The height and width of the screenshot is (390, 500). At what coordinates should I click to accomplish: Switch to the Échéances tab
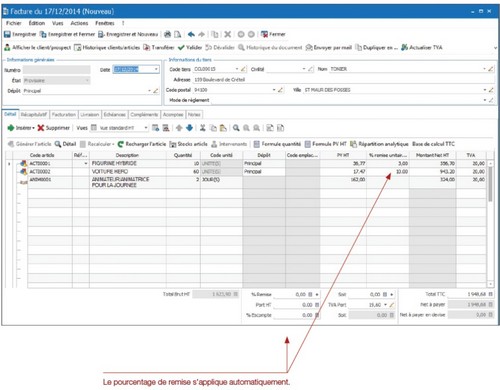tap(115, 115)
